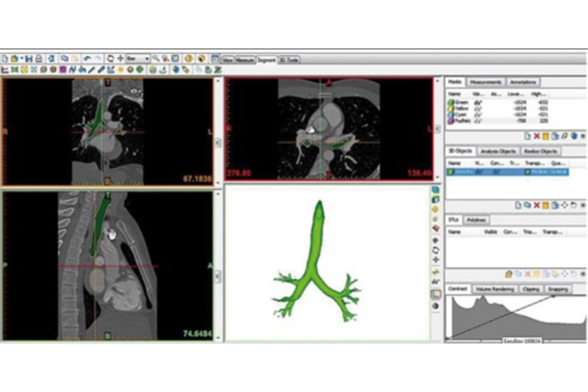Viewport: 588px width, 392px height.
Task: Select the Contrast tab
Action: [x=458, y=289]
